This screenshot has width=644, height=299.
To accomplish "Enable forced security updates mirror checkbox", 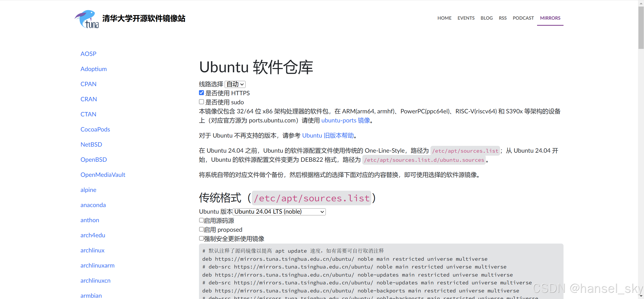I will (x=202, y=239).
